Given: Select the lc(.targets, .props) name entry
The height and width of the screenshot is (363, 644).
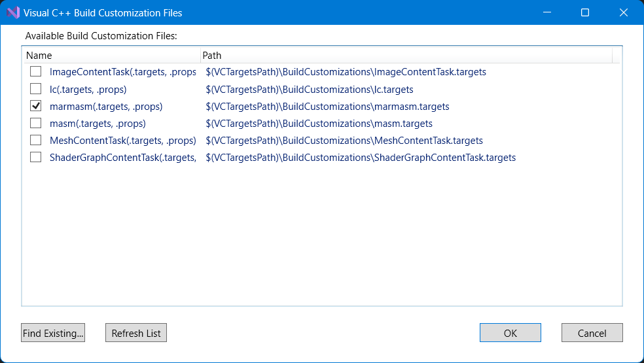Looking at the screenshot, I should [88, 90].
